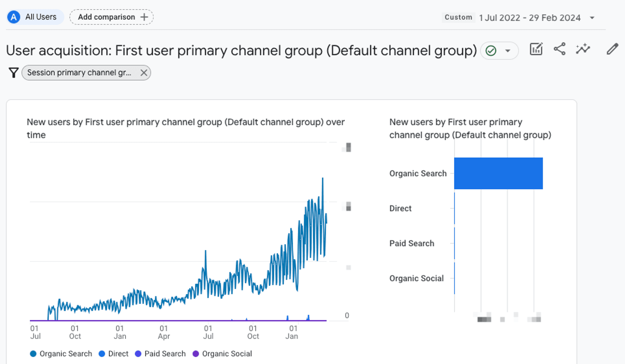
Task: Open the customize report chart icon
Action: [536, 49]
